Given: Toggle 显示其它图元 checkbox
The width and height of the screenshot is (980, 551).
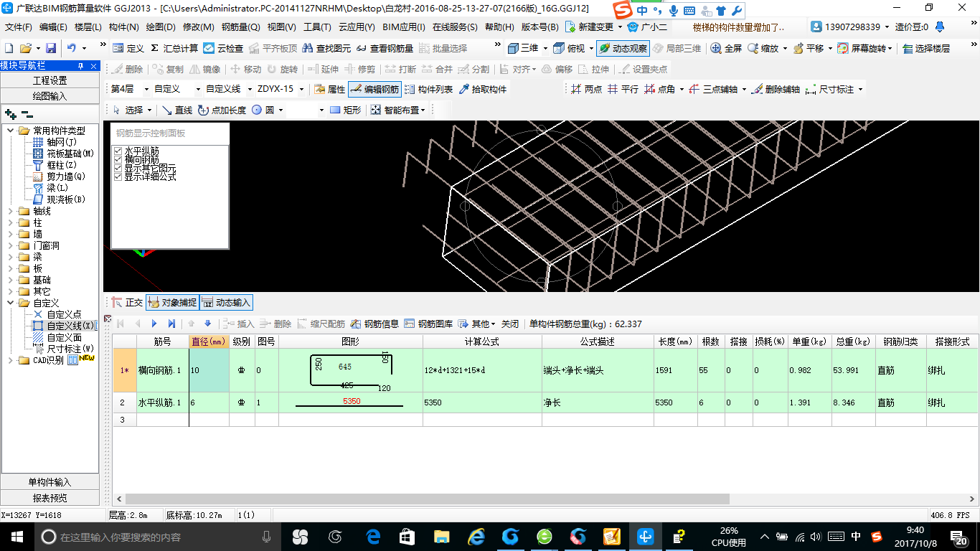Looking at the screenshot, I should tap(118, 168).
